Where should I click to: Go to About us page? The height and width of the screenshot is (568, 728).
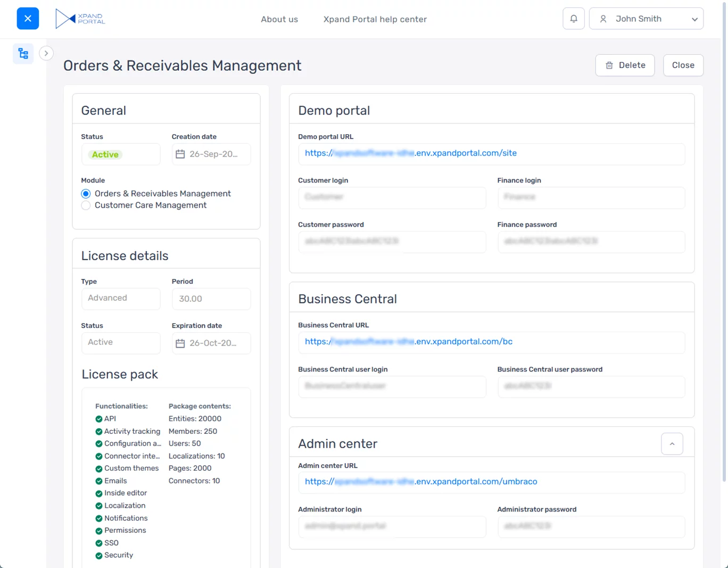(x=279, y=19)
